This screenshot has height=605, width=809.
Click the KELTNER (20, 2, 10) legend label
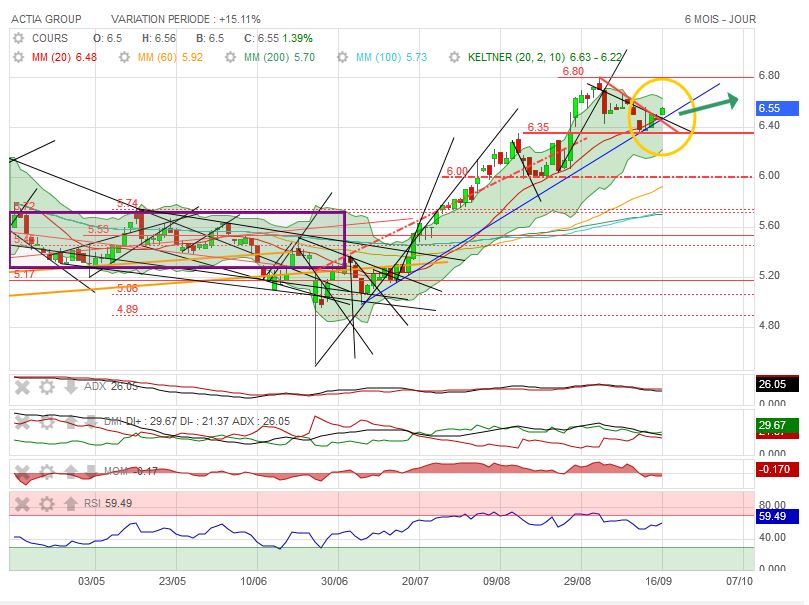pyautogui.click(x=544, y=57)
